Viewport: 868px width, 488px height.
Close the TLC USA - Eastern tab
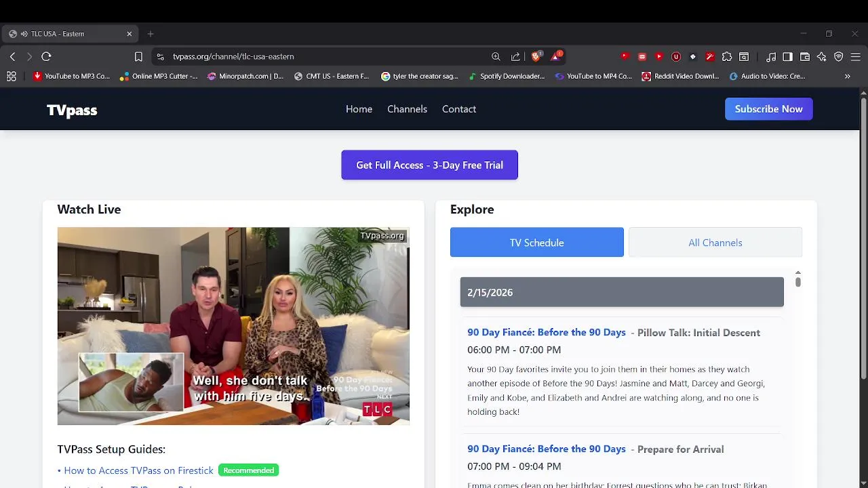coord(129,34)
